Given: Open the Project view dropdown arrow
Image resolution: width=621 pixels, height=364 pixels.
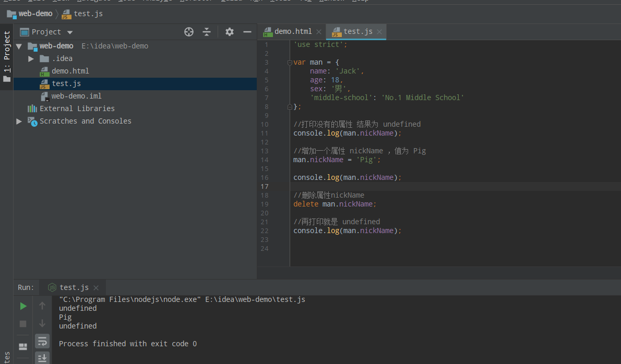Looking at the screenshot, I should point(70,32).
